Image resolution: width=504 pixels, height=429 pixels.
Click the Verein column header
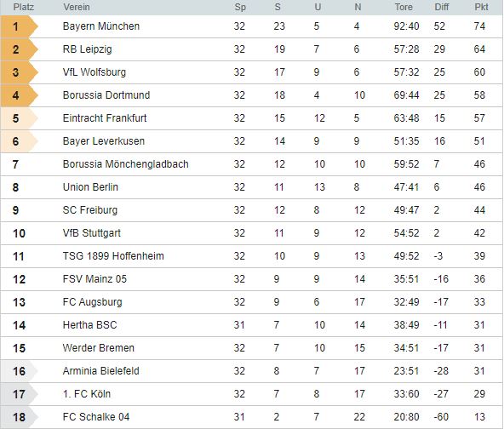pyautogui.click(x=77, y=7)
